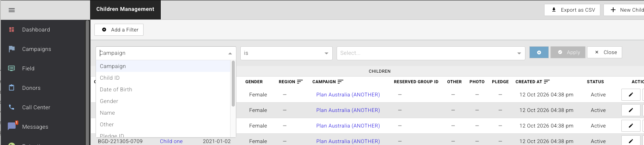644x145 pixels.
Task: Sort by Campaign column icon
Action: pyautogui.click(x=341, y=82)
